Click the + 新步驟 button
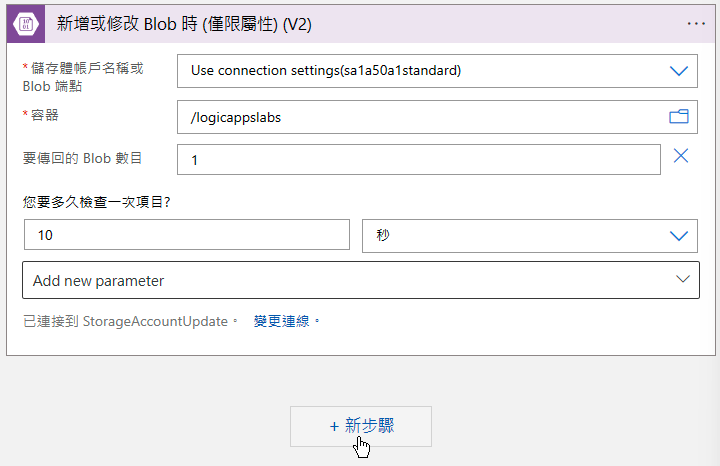720x466 pixels. (x=361, y=426)
